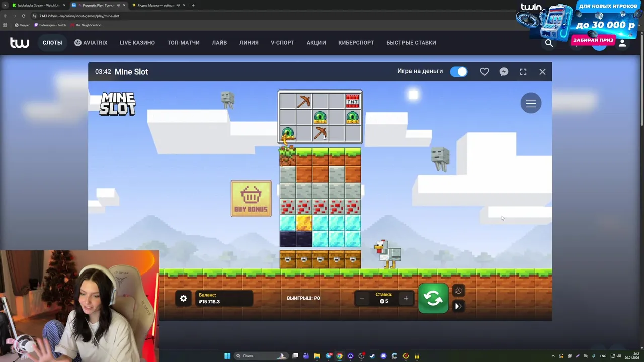This screenshot has width=644, height=362.
Task: Open the Windows Start menu
Action: click(227, 356)
